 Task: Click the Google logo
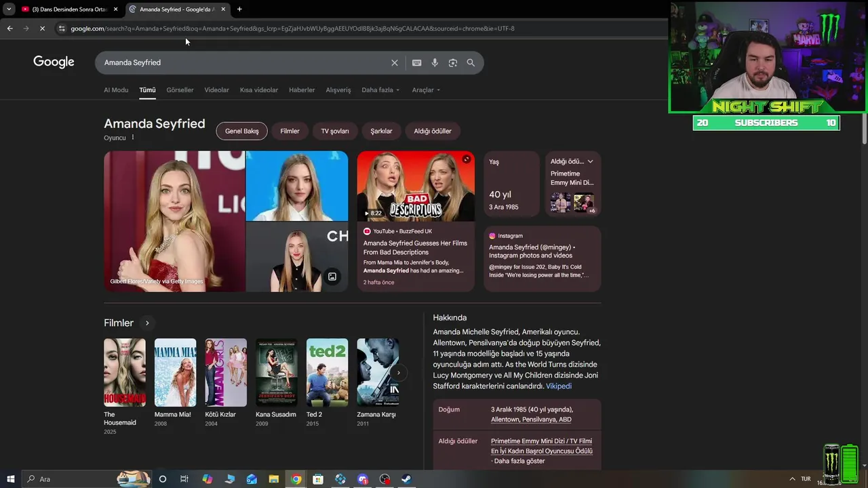pos(54,62)
